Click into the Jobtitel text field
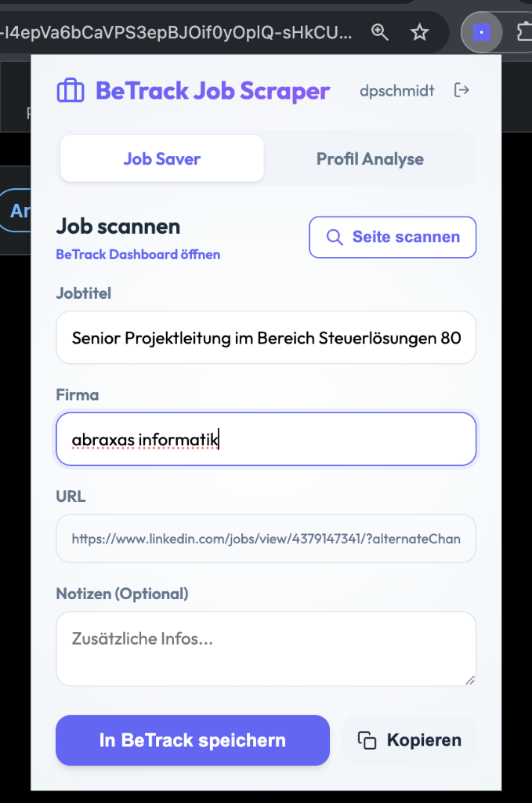Screen dimensions: 532x803 pyautogui.click(x=266, y=337)
